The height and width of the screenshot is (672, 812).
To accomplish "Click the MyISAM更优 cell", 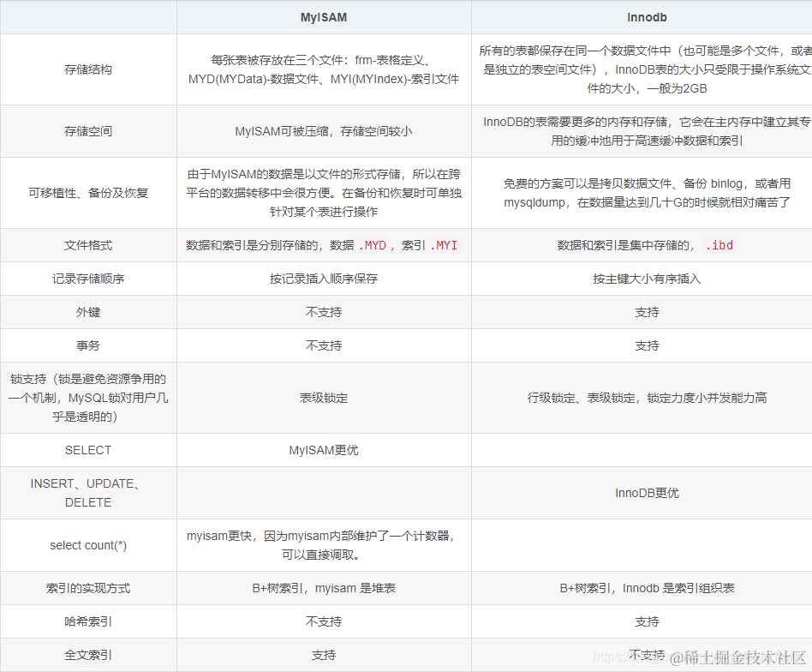I will 324,450.
